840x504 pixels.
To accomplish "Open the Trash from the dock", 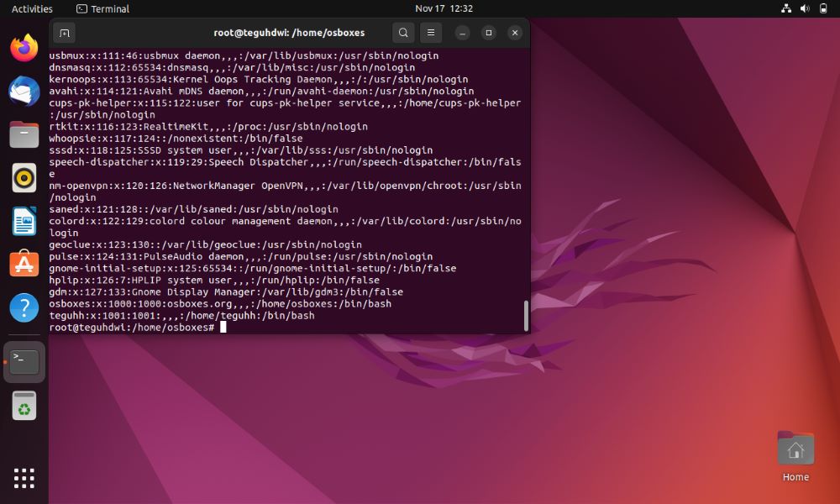I will [x=24, y=406].
